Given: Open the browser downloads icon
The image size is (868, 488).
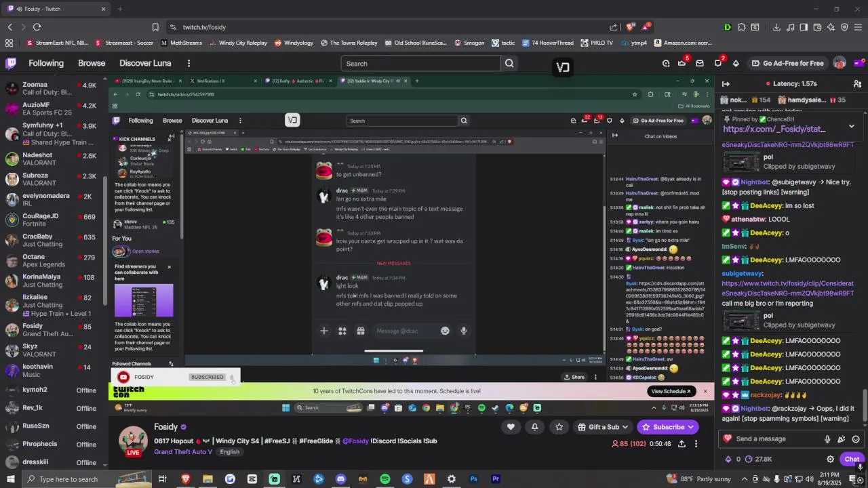Looking at the screenshot, I should click(776, 27).
